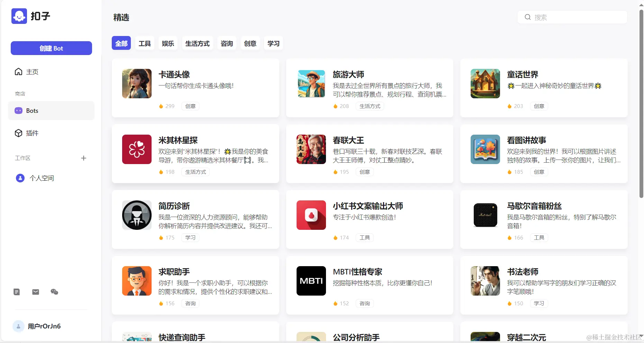Image resolution: width=644 pixels, height=343 pixels.
Task: Open the 主页 home page
Action: point(51,72)
